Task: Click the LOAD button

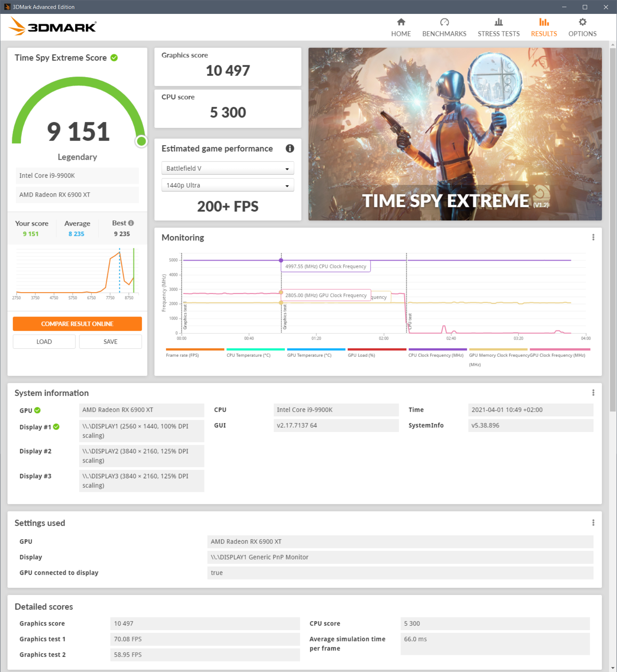Action: 44,342
